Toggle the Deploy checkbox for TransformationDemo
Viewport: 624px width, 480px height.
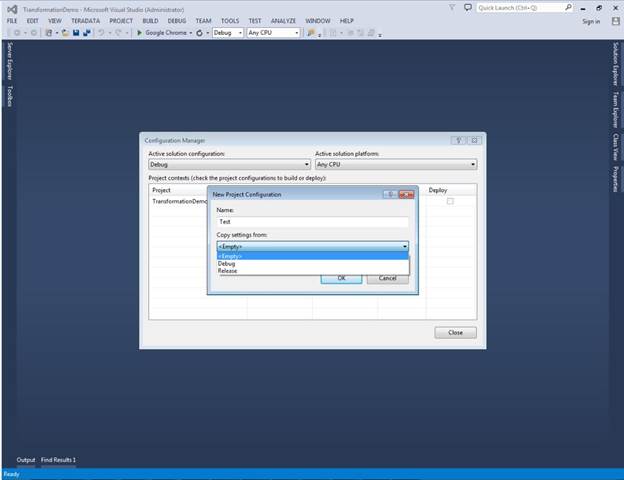[450, 201]
